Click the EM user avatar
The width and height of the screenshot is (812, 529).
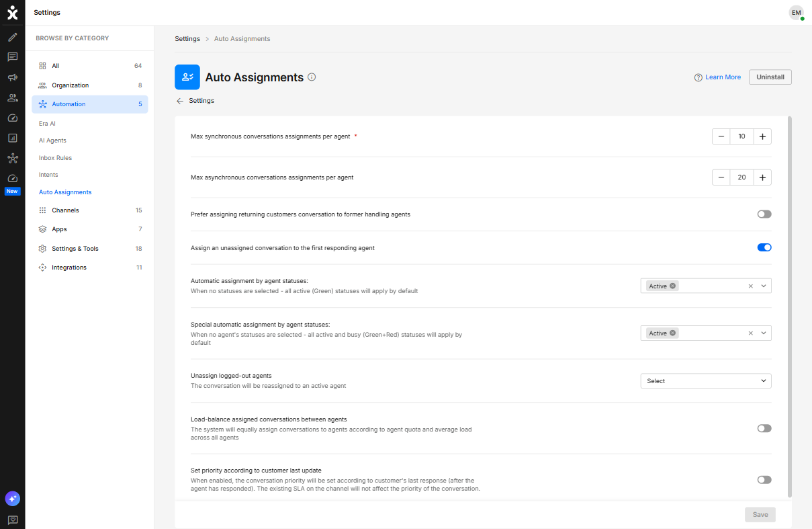click(x=797, y=13)
